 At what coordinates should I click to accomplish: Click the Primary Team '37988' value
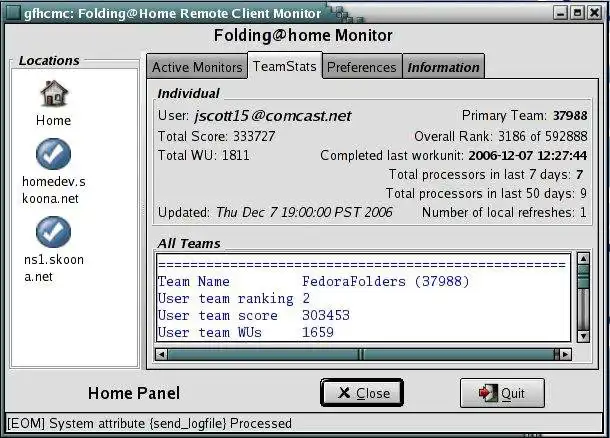(570, 116)
